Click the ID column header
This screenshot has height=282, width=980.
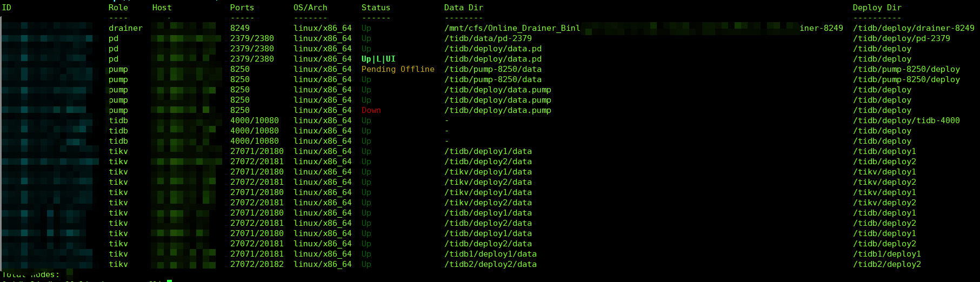pyautogui.click(x=6, y=8)
